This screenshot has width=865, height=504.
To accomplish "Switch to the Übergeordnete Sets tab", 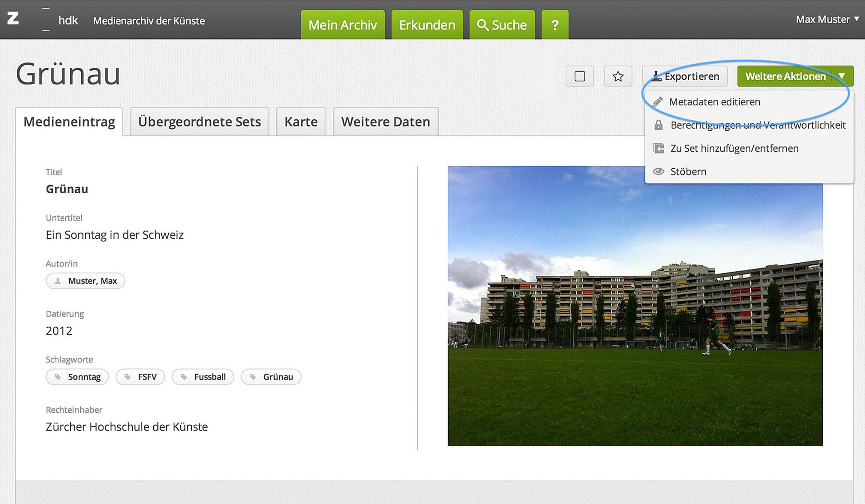I will [x=199, y=122].
